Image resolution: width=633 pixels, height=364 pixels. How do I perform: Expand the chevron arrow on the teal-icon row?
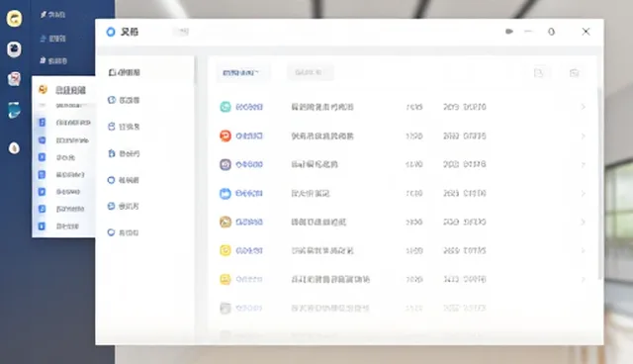point(583,107)
